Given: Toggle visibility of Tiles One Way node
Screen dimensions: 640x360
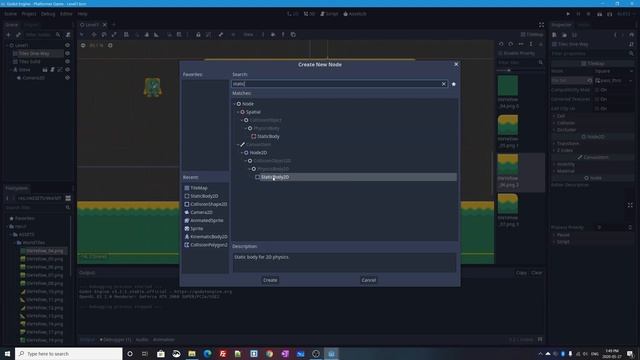Looking at the screenshot, I should coord(67,53).
